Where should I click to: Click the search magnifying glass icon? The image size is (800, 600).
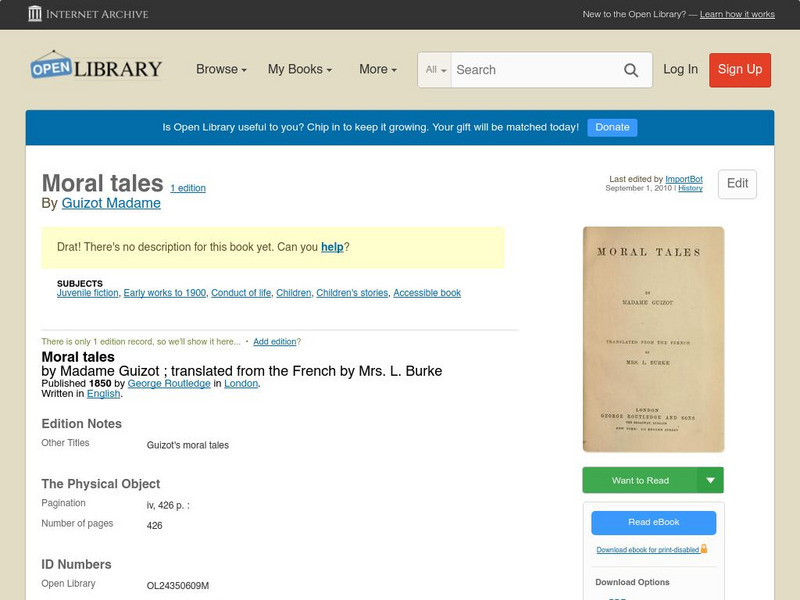tap(631, 69)
